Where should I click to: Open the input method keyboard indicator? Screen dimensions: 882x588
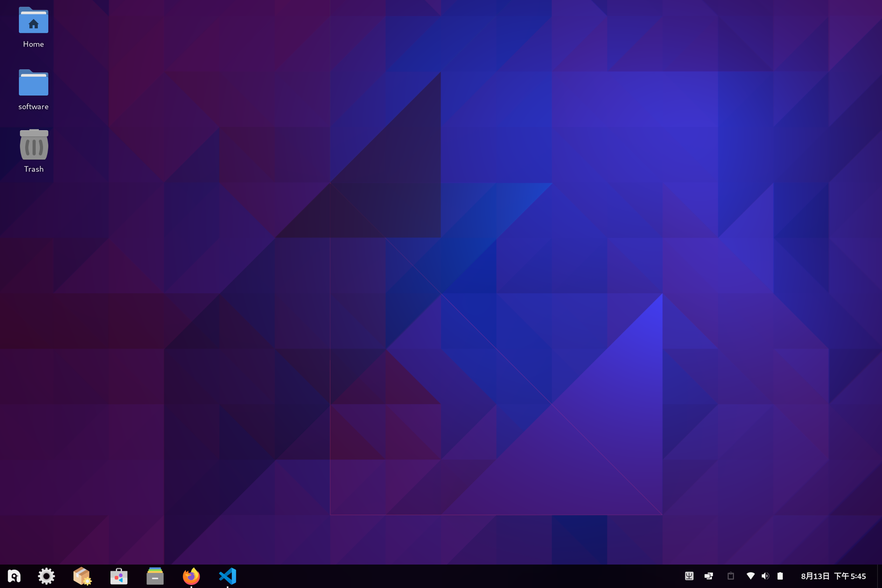tap(689, 576)
